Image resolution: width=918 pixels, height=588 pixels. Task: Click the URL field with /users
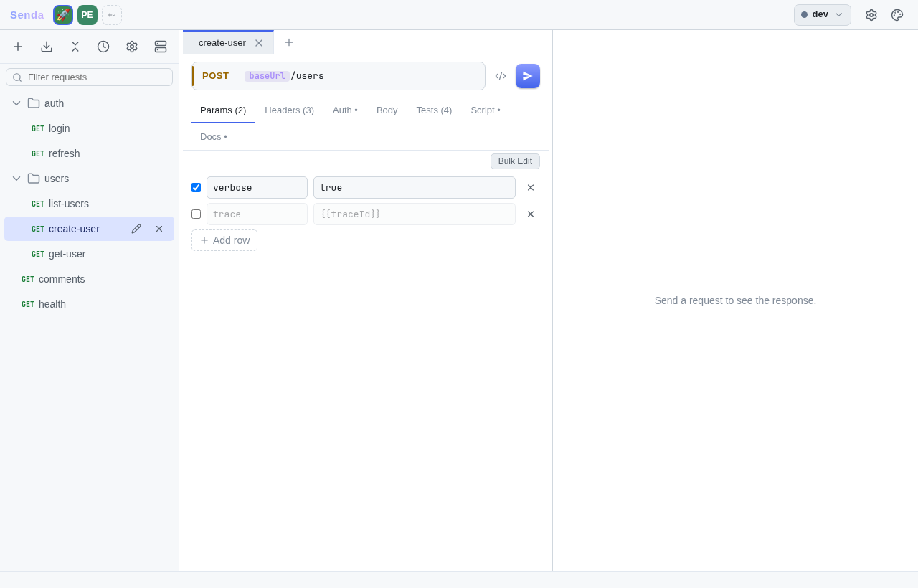(361, 76)
